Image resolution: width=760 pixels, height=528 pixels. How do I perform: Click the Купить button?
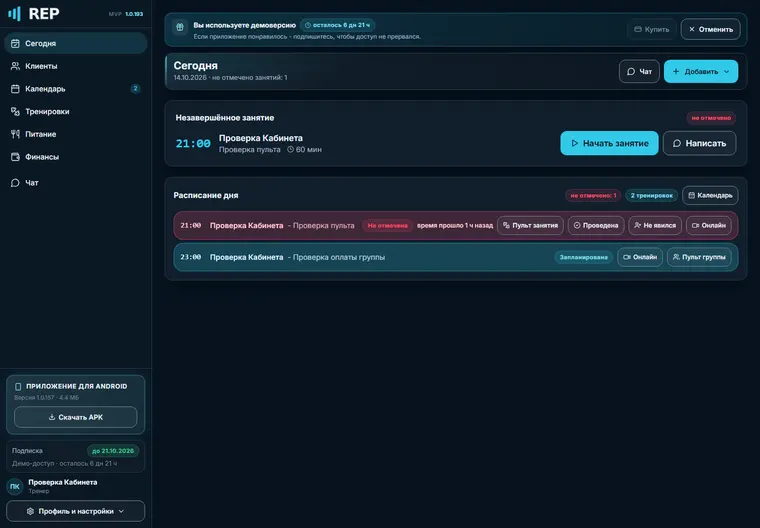tap(651, 29)
